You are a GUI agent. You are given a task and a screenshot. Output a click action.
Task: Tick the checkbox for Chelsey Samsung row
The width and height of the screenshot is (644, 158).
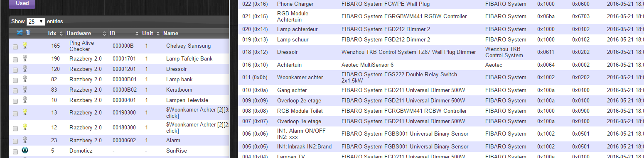click(15, 47)
